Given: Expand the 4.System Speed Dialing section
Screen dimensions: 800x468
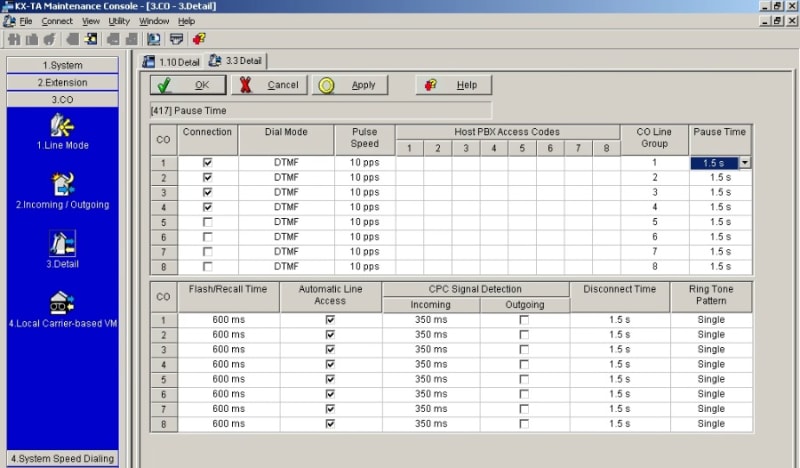Looking at the screenshot, I should [62, 458].
